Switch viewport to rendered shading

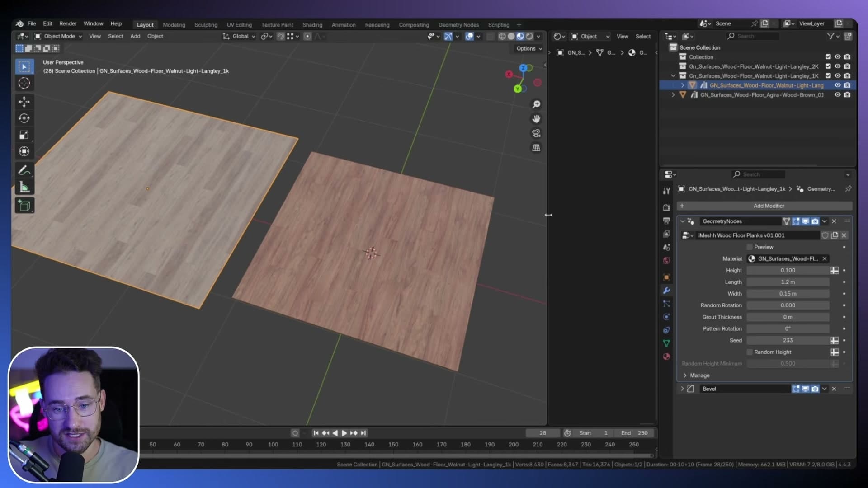pyautogui.click(x=529, y=36)
